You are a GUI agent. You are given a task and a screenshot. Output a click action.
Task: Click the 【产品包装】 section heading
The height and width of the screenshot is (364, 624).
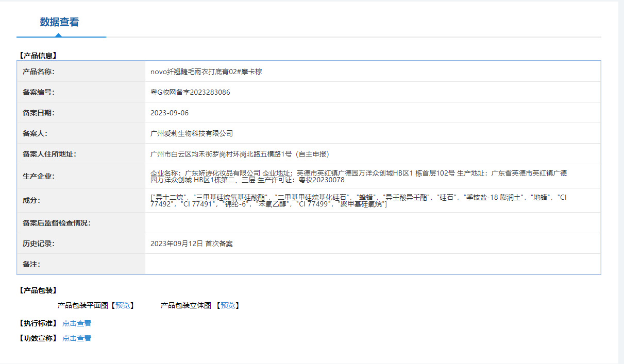point(37,290)
